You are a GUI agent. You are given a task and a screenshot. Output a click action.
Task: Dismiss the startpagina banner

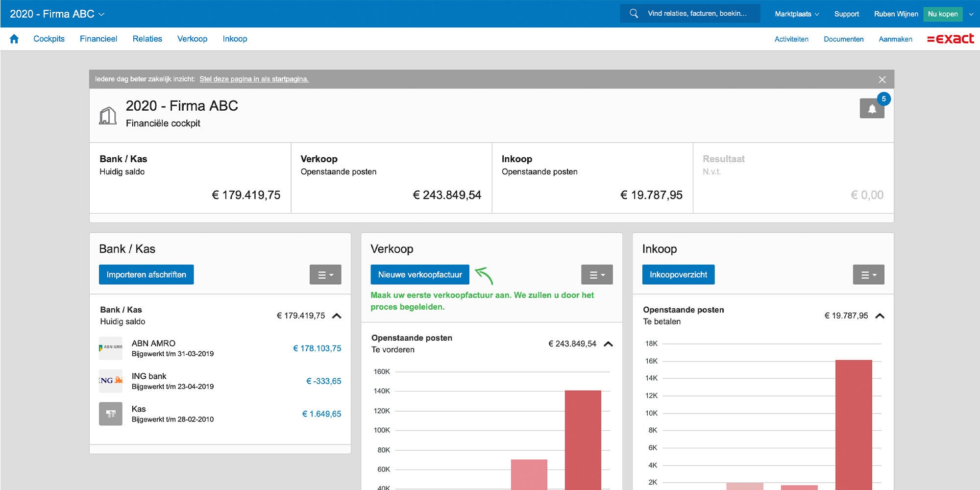coord(882,79)
